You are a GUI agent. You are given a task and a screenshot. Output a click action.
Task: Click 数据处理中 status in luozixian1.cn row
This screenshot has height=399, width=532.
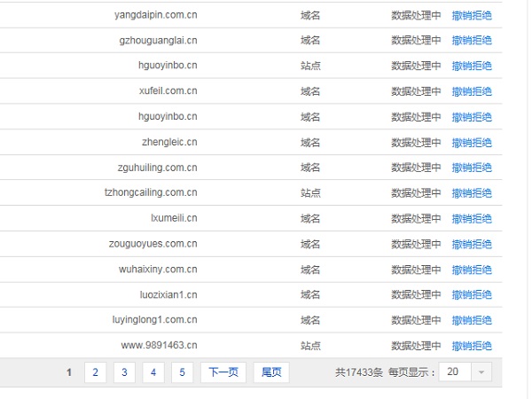pos(416,295)
